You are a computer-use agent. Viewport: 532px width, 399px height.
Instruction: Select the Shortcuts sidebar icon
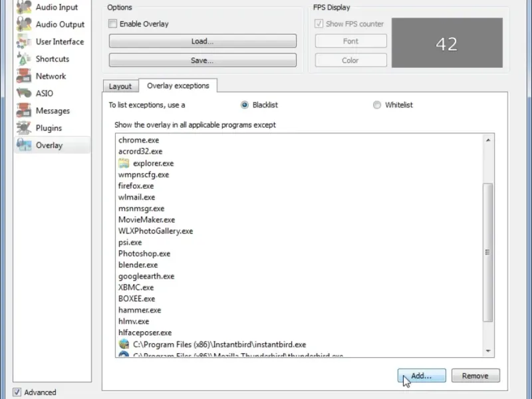(24, 59)
